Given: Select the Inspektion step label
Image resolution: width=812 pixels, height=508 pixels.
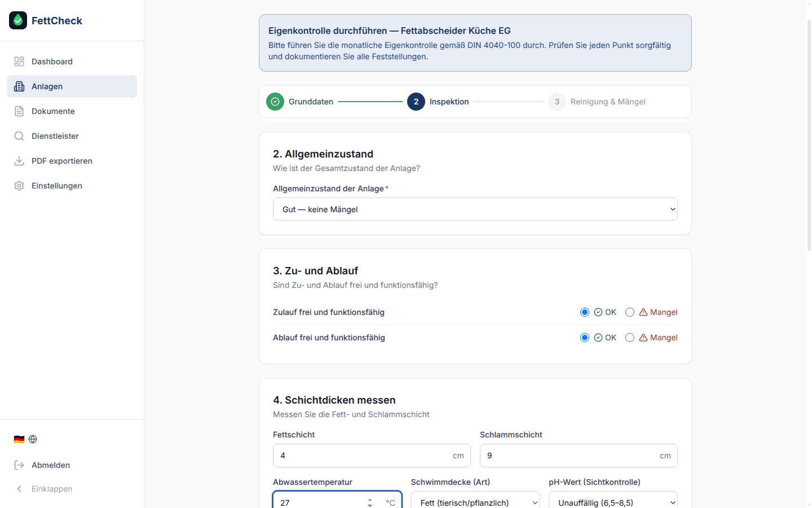Looking at the screenshot, I should pyautogui.click(x=449, y=102).
